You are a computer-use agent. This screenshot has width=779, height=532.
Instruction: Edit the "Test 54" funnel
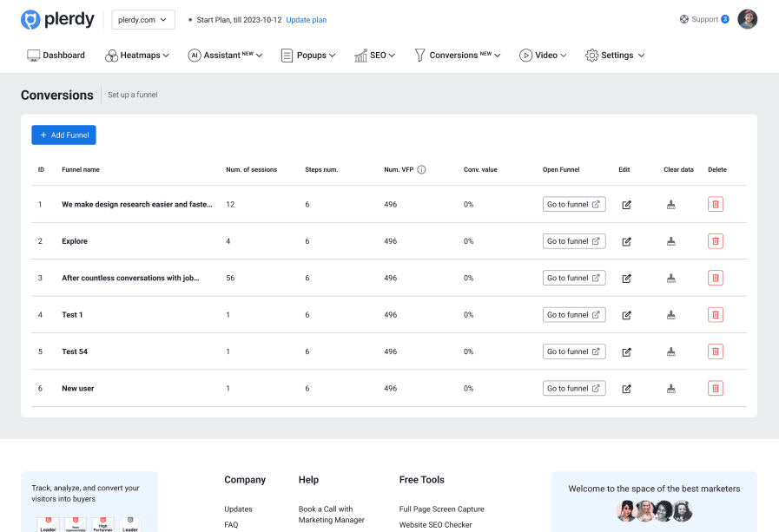[x=626, y=351]
